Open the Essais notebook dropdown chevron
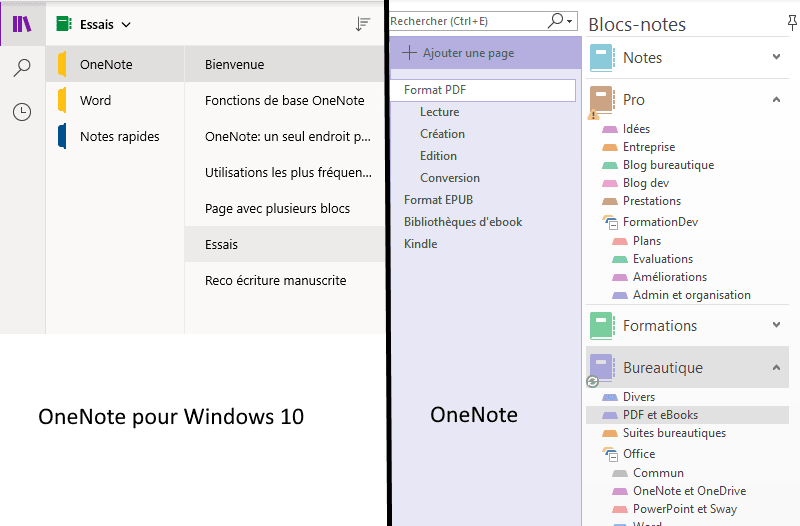Viewport: 800px width, 526px height. point(126,24)
